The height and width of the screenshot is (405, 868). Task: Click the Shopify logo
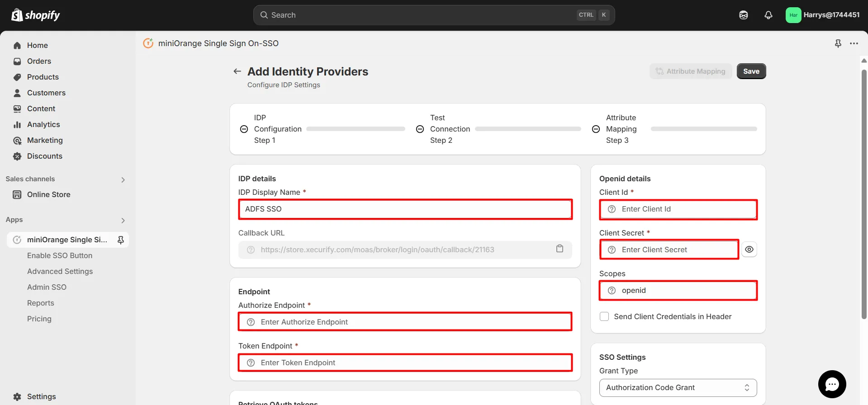point(36,15)
